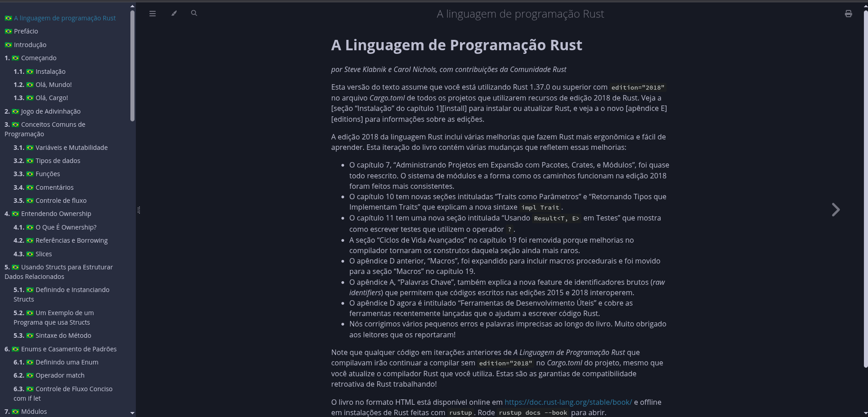Open chapter 4 Entendendo Ownership
The image size is (868, 417).
48,214
